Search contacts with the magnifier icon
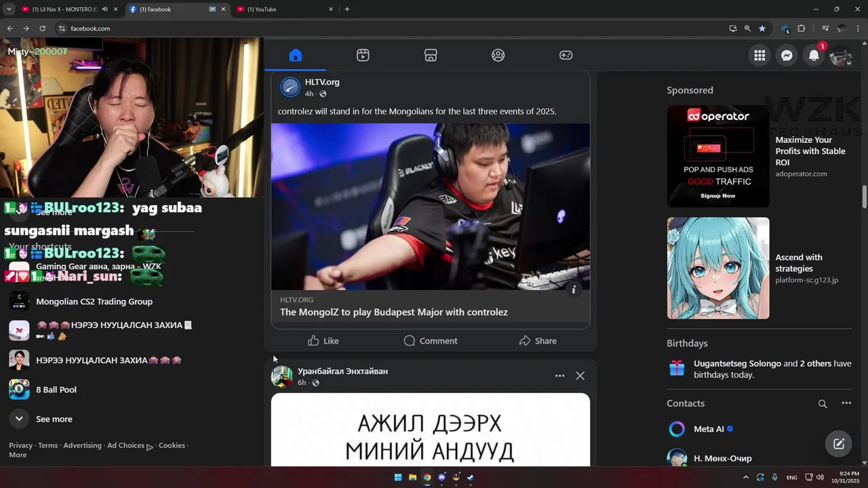Screen dimensions: 868x488 823,404
